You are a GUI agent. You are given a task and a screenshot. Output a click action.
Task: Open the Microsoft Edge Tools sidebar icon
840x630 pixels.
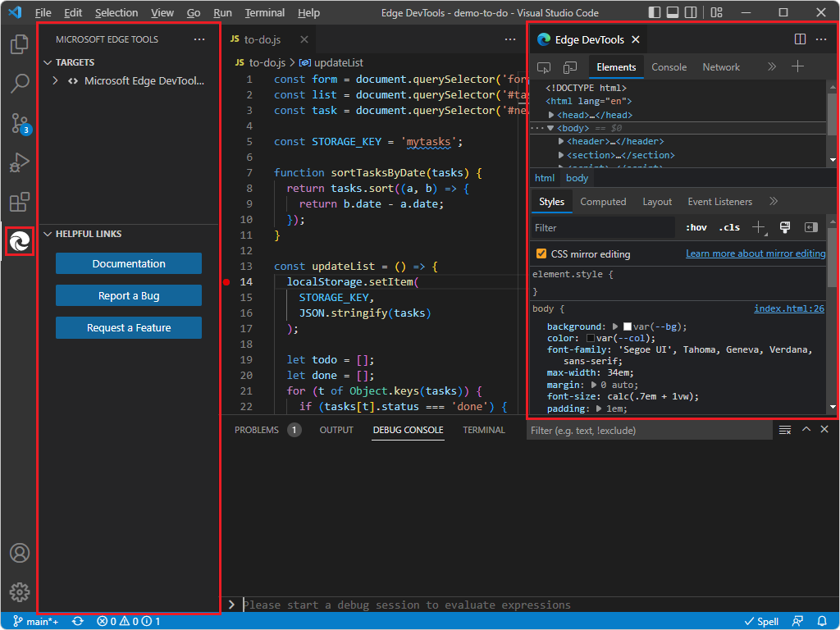tap(19, 241)
